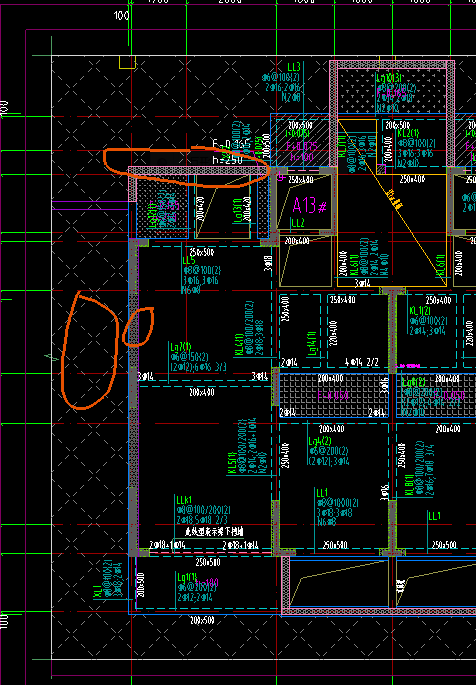Click the 100 dimension text

click(121, 16)
